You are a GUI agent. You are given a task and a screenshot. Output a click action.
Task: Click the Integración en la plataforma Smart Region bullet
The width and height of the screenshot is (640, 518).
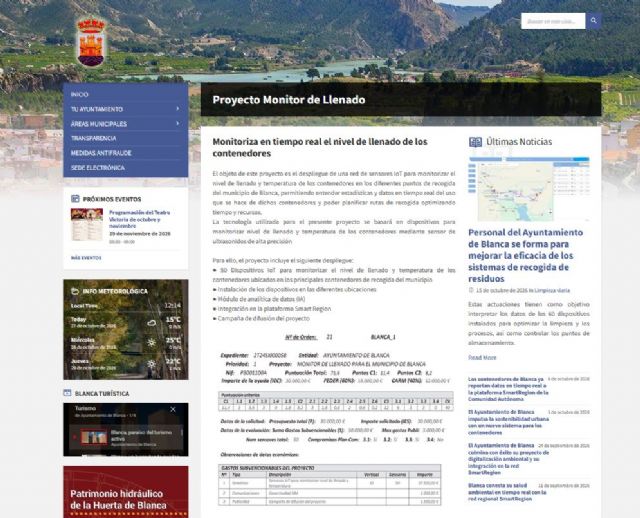pyautogui.click(x=274, y=309)
